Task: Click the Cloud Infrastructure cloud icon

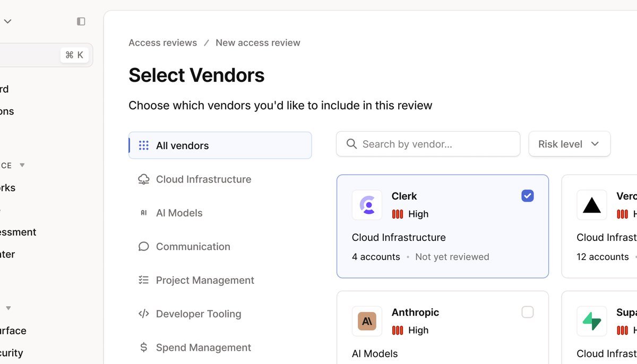Action: (143, 179)
